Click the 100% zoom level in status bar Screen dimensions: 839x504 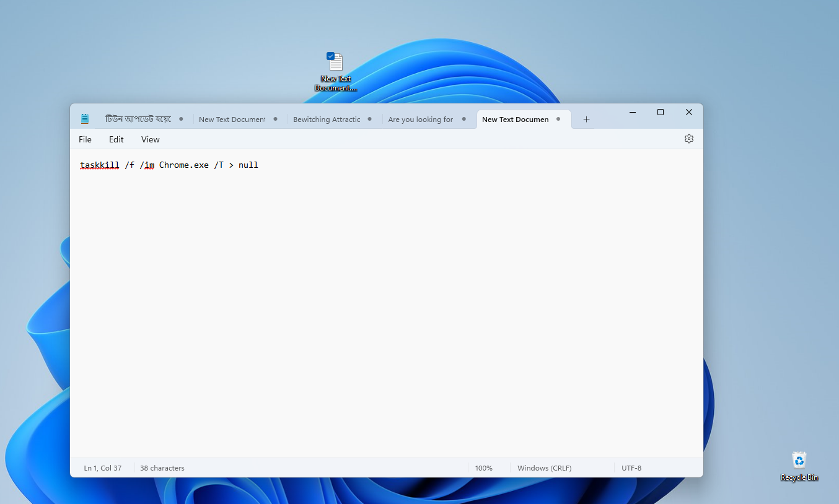(x=484, y=468)
